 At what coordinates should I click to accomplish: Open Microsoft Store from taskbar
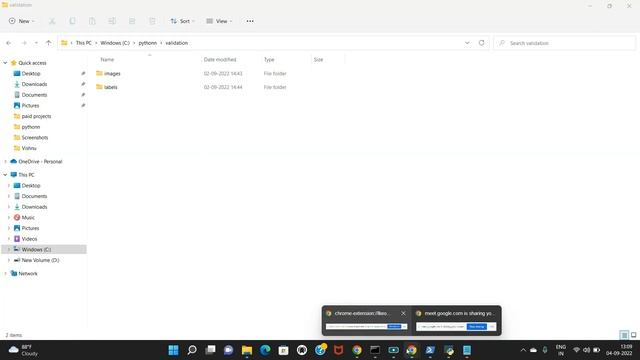(284, 350)
